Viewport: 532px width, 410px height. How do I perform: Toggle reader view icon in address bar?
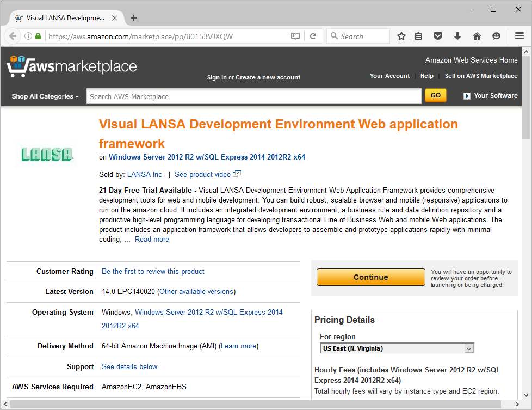coord(295,36)
